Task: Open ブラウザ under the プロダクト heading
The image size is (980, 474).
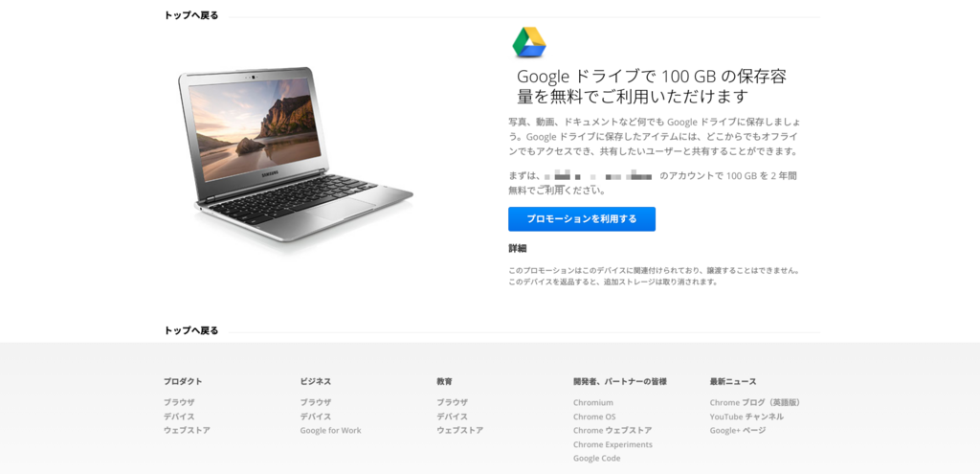Action: tap(179, 403)
